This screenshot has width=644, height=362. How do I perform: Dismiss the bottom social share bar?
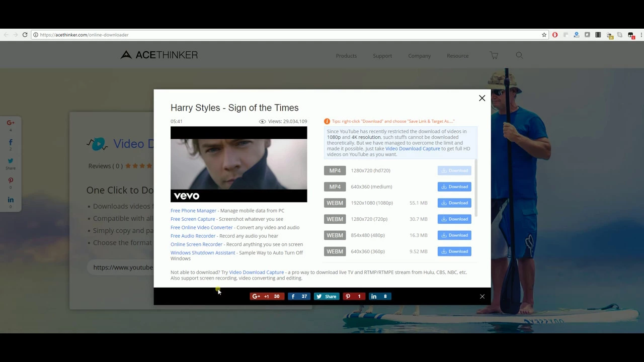(482, 297)
